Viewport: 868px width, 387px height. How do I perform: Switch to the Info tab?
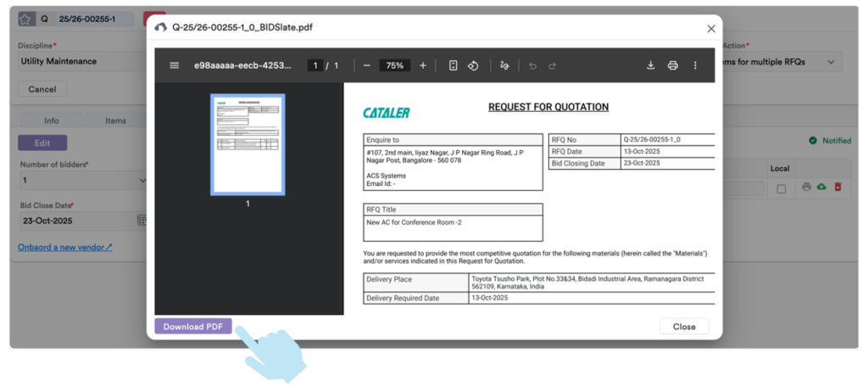coord(52,121)
